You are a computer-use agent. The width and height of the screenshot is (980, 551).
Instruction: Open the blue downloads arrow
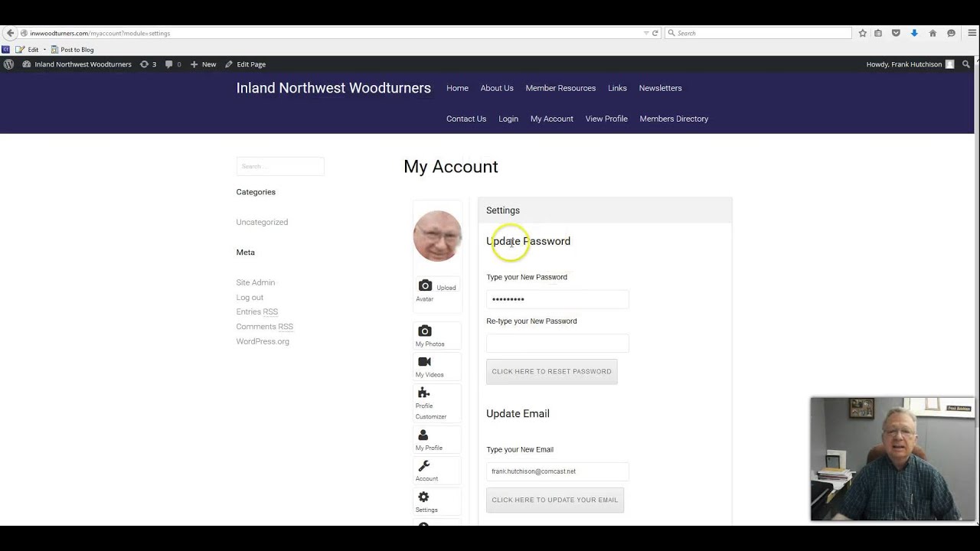pos(914,33)
